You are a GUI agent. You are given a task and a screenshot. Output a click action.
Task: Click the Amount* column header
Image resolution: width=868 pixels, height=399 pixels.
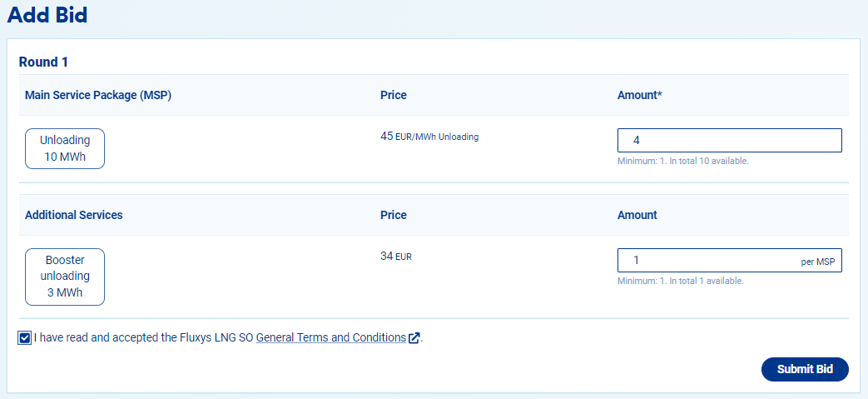point(640,96)
